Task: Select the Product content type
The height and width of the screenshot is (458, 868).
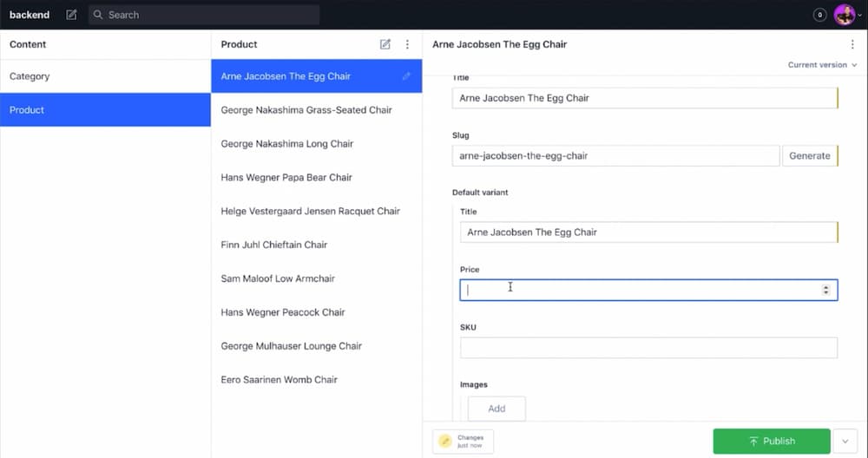Action: pos(105,110)
